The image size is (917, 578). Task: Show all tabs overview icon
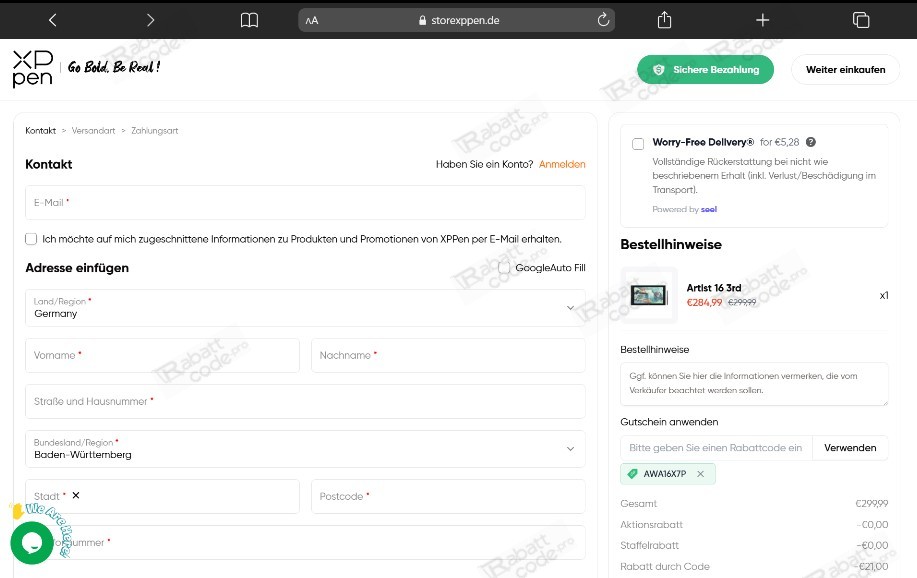tap(861, 20)
